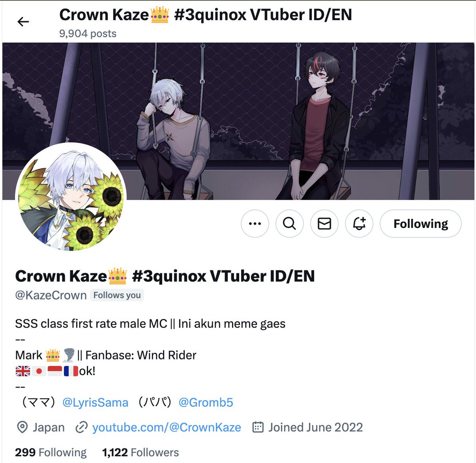The image size is (476, 463).
Task: Send a direct message via envelope icon
Action: 324,224
